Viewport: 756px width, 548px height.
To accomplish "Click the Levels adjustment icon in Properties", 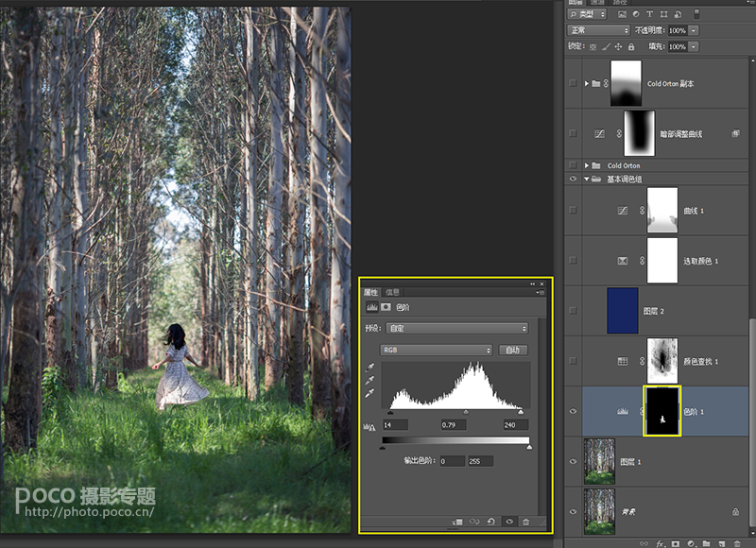I will click(372, 307).
